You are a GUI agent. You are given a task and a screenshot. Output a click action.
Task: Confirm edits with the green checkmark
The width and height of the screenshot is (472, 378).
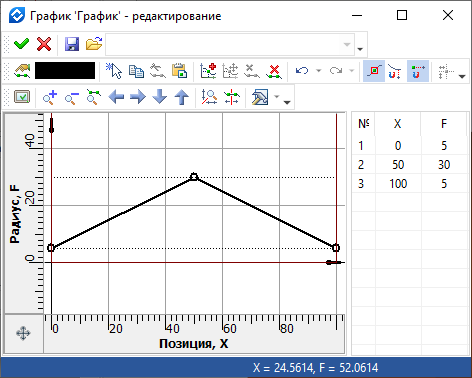[22, 44]
